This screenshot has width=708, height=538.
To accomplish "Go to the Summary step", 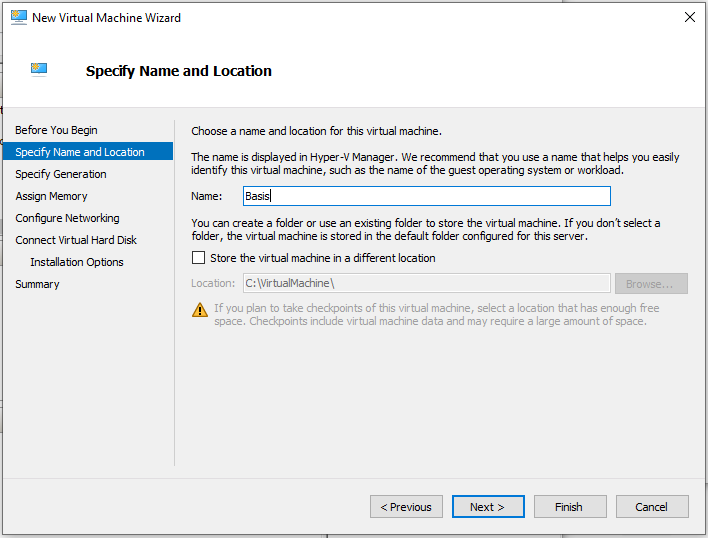I will click(x=37, y=284).
